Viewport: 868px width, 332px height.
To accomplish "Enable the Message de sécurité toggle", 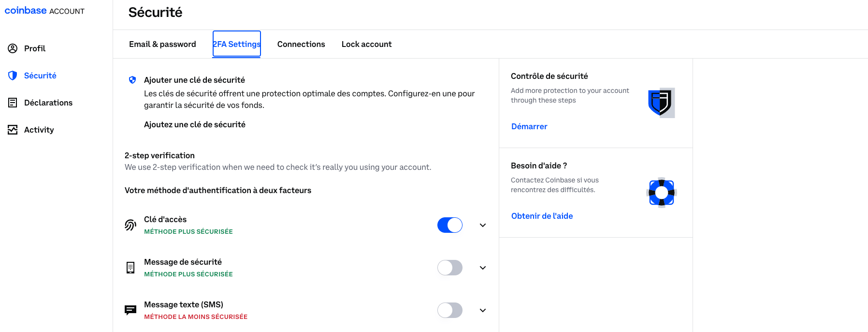I will 449,268.
